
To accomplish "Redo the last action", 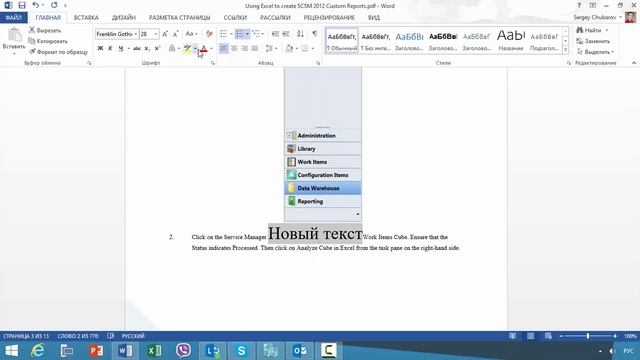I will [54, 5].
